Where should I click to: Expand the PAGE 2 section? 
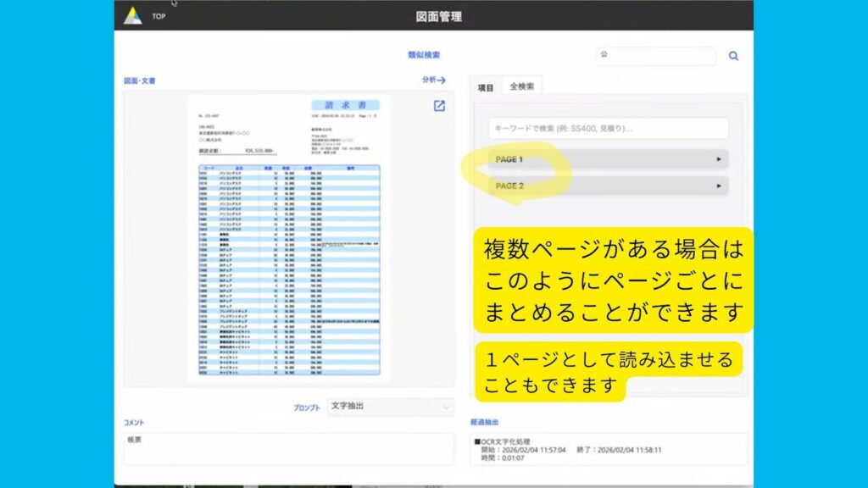click(609, 186)
